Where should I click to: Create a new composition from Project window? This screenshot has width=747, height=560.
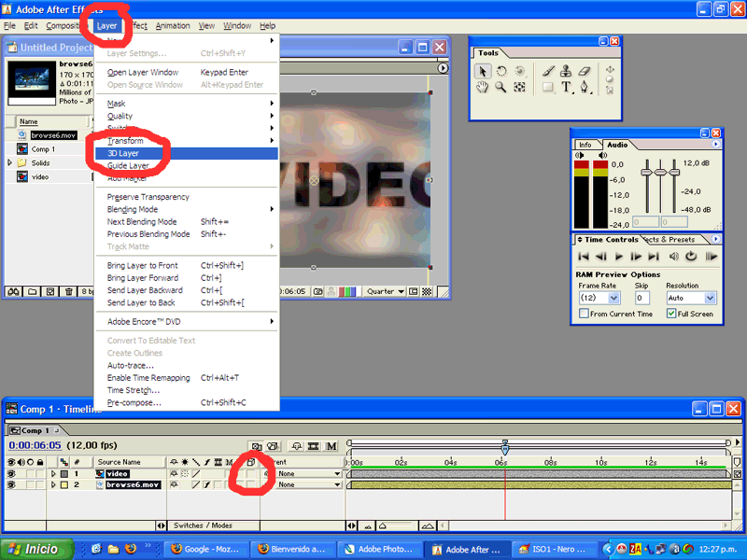click(x=50, y=291)
